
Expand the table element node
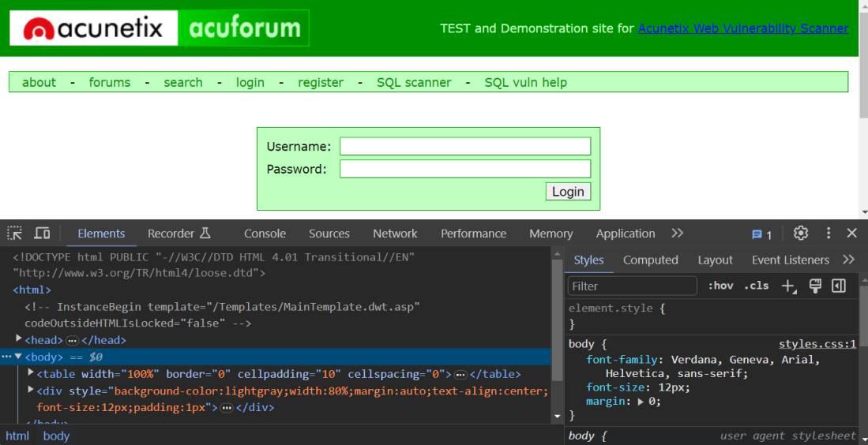pos(31,373)
